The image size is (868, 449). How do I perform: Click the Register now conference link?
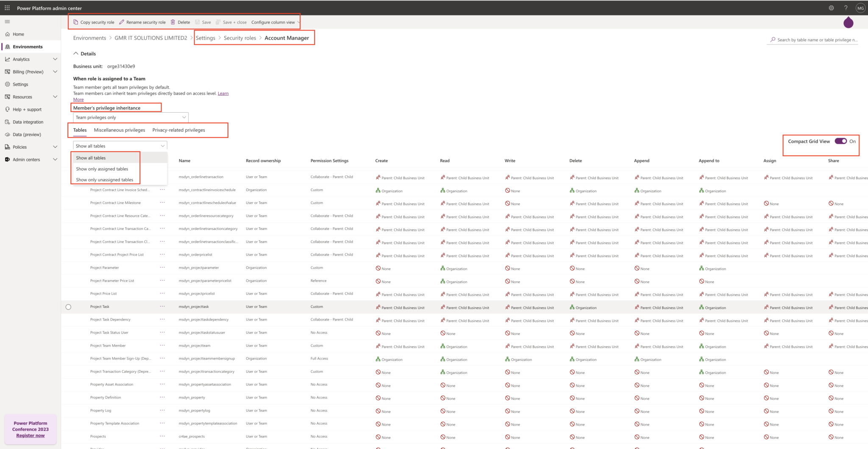[x=30, y=435]
